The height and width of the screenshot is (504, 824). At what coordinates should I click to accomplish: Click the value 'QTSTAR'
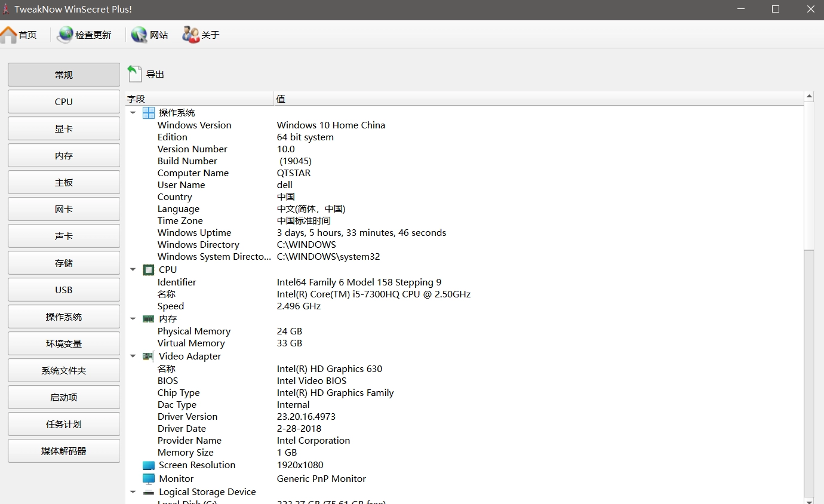(294, 173)
